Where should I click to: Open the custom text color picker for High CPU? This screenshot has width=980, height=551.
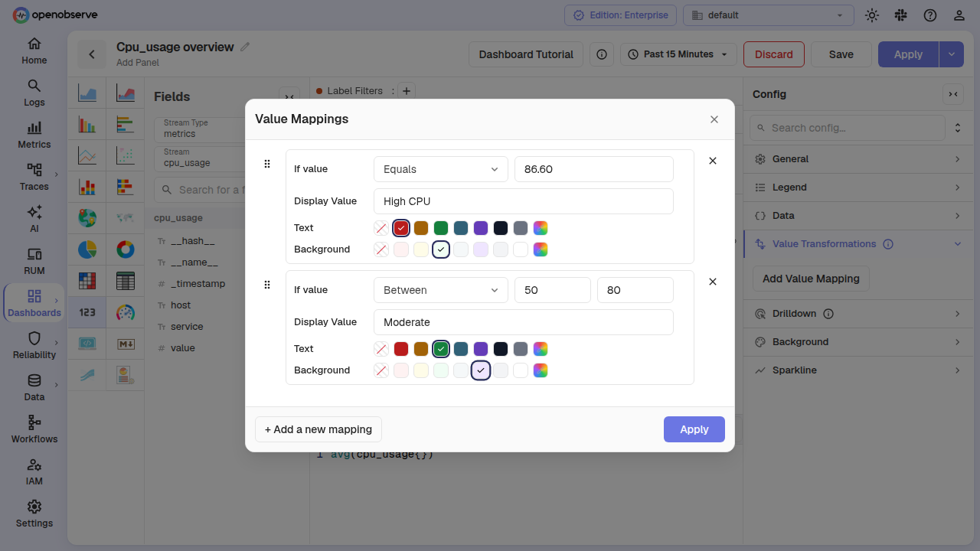pos(541,228)
